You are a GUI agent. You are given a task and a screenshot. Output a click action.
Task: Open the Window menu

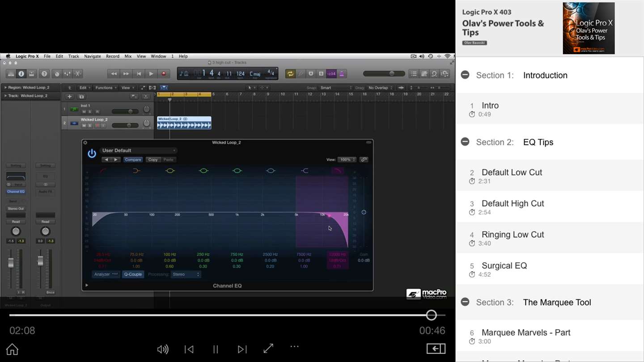(158, 56)
